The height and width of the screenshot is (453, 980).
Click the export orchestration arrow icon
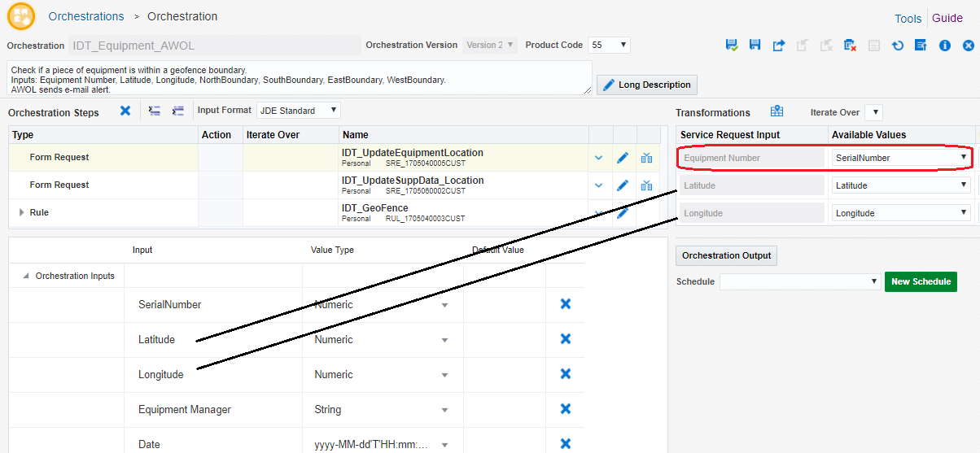coord(778,46)
